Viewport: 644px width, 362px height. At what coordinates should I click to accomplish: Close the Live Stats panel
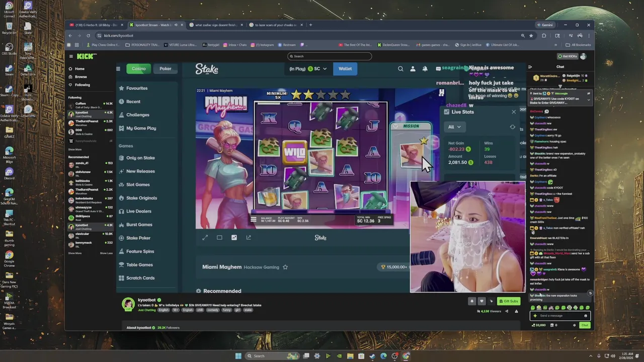[514, 112]
